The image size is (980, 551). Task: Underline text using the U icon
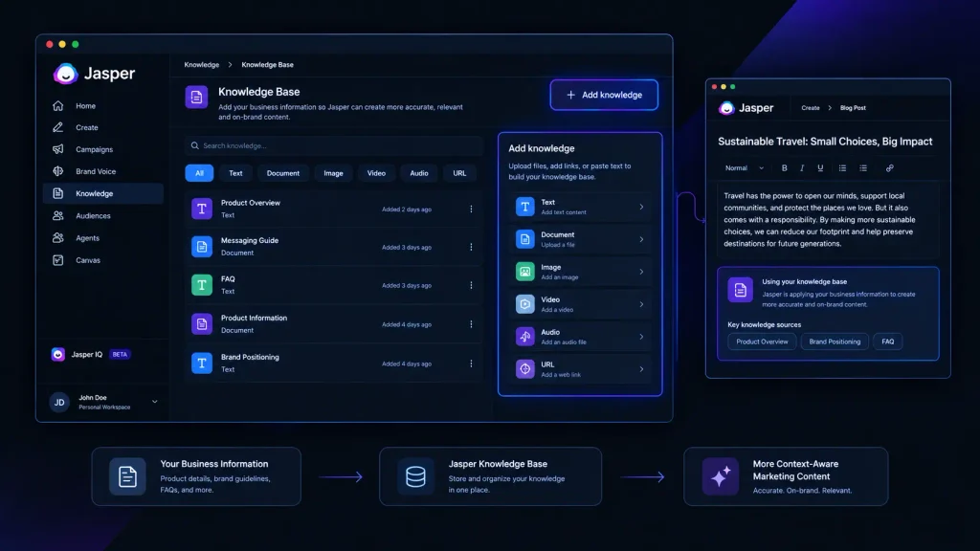(820, 168)
